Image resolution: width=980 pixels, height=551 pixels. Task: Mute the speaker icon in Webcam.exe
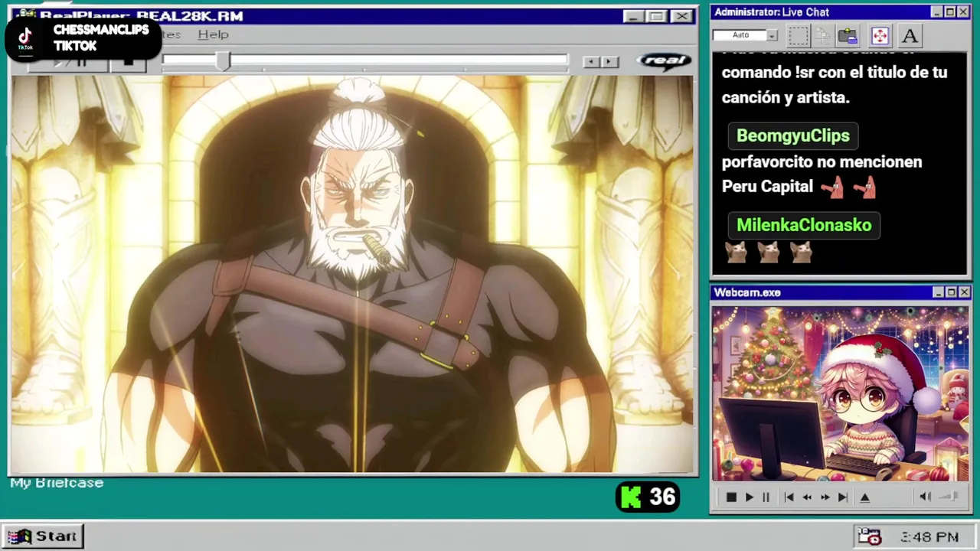click(x=925, y=497)
